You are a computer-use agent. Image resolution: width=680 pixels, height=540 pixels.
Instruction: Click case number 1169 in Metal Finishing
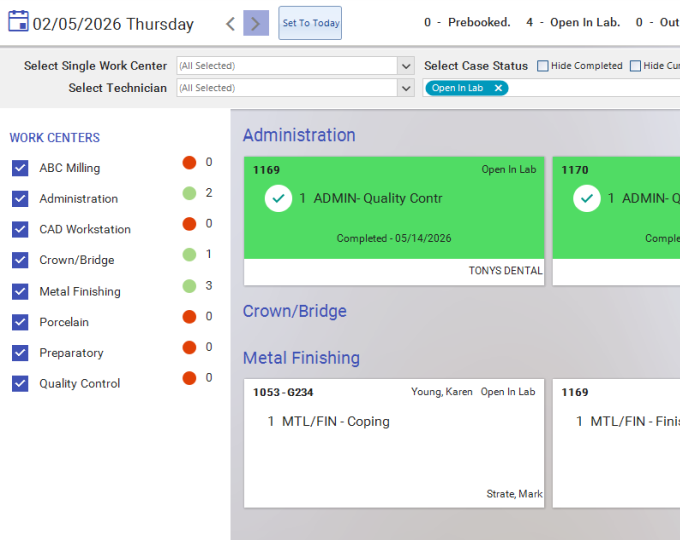[x=575, y=393]
